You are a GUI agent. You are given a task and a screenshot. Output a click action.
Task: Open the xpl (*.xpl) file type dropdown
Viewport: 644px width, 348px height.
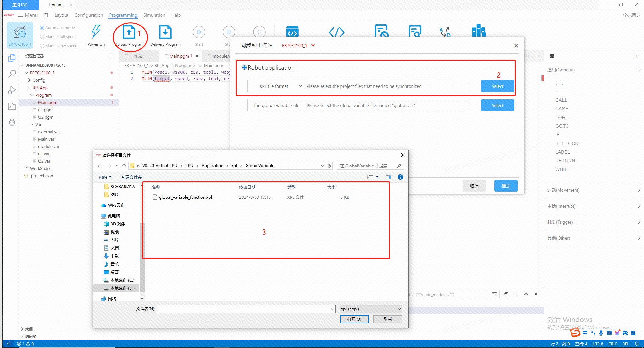pos(371,309)
